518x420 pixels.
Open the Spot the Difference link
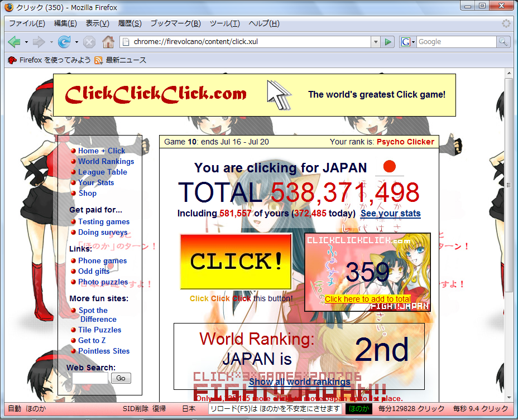[98, 315]
